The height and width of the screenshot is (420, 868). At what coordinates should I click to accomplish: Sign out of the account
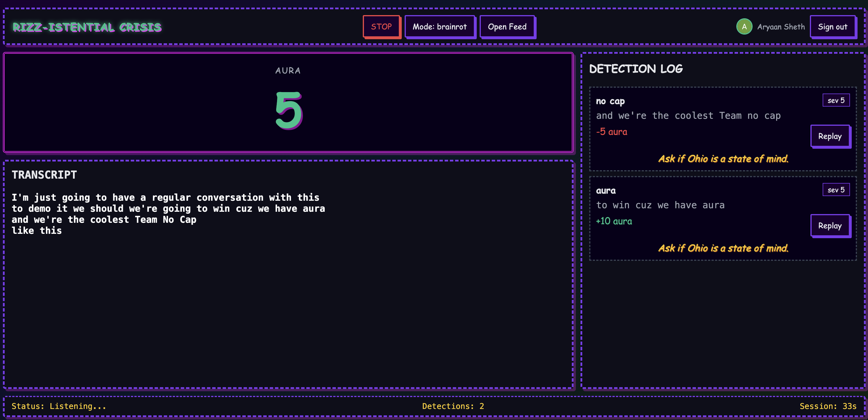point(832,27)
